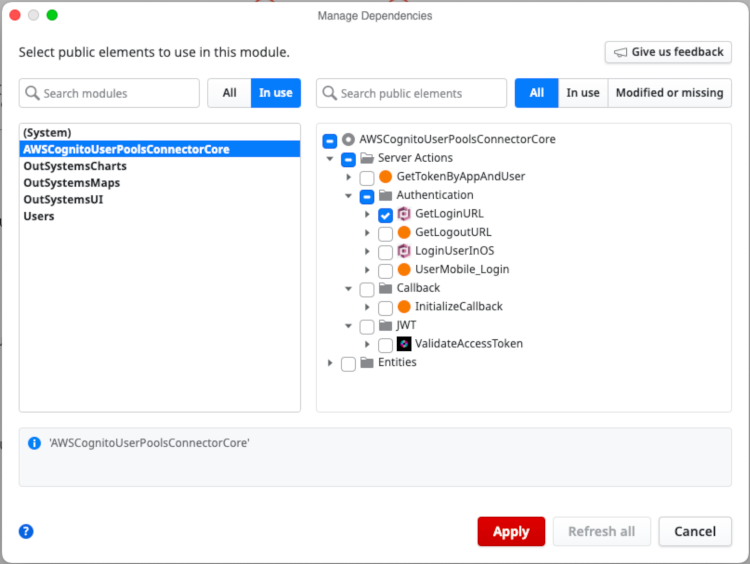Toggle the Authentication folder checkbox

click(367, 197)
